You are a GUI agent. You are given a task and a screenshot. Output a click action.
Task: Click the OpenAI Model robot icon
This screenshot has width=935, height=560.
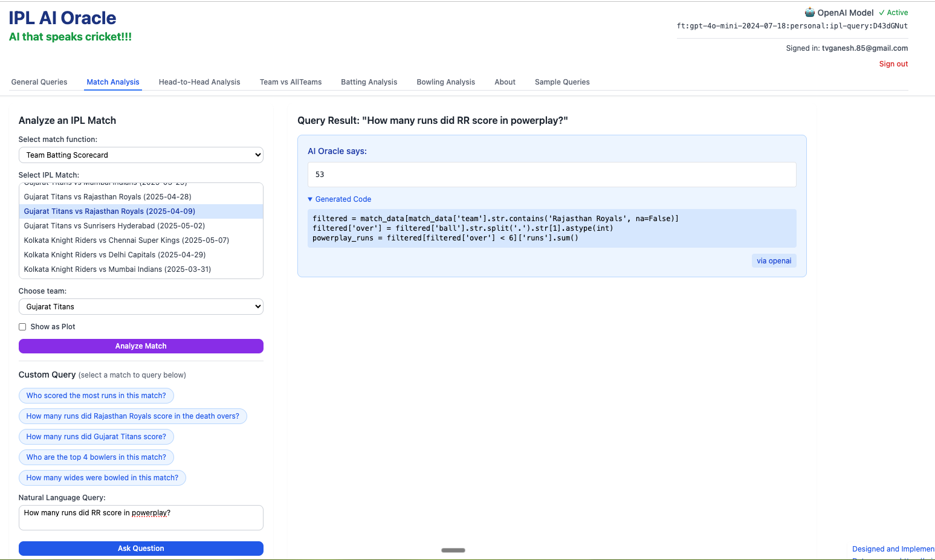point(809,12)
